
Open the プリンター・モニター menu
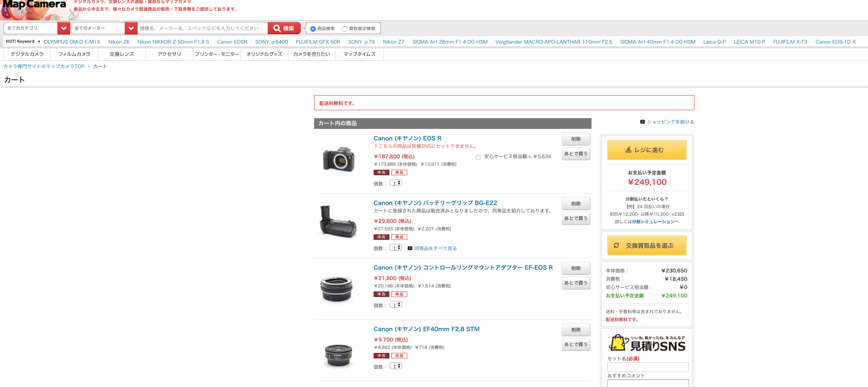(x=217, y=54)
